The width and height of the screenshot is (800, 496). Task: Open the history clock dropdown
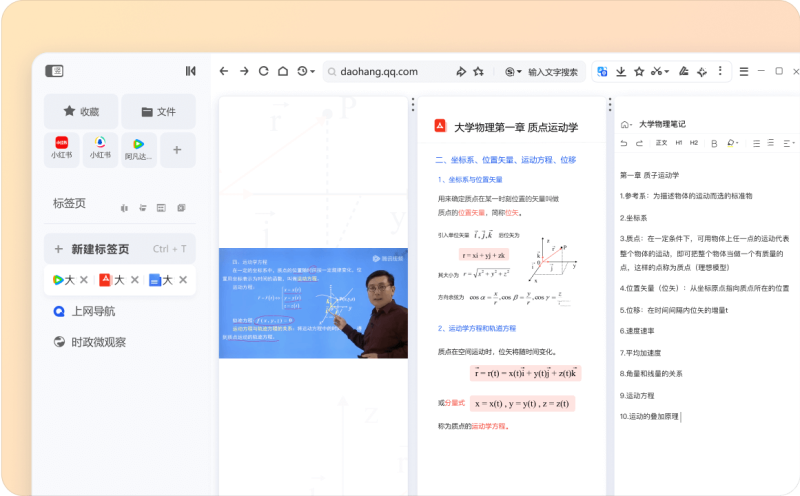tap(306, 71)
